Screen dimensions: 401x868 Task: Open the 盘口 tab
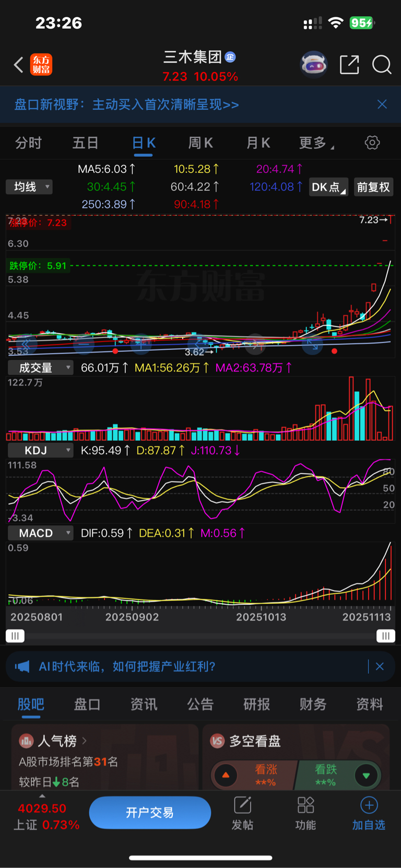[x=87, y=705]
